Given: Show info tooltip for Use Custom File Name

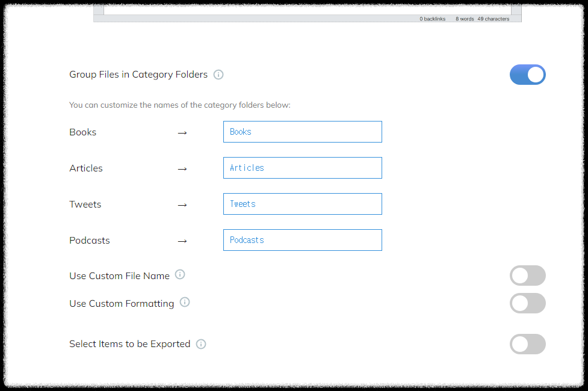Looking at the screenshot, I should (x=180, y=274).
